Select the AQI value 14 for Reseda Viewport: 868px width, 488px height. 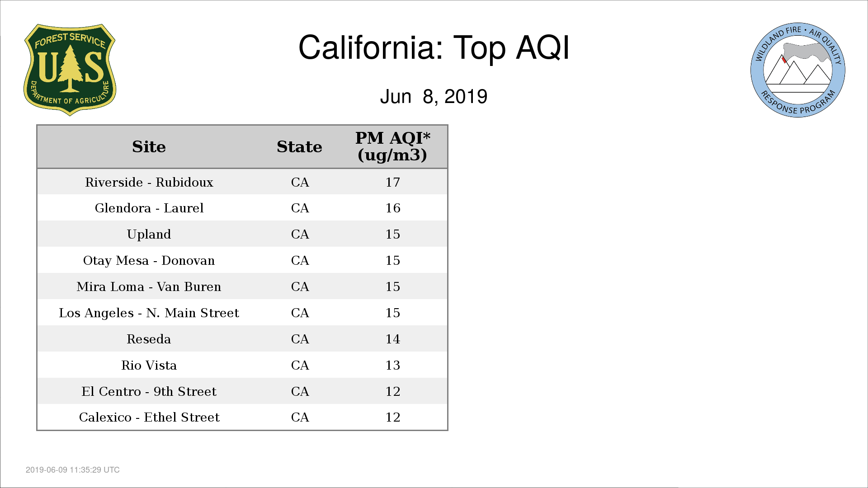(x=392, y=339)
